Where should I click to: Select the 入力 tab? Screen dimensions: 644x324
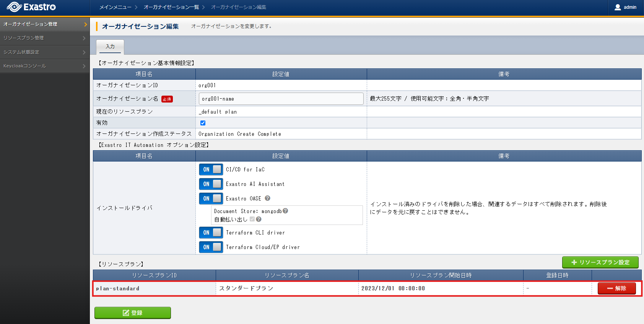coord(110,46)
